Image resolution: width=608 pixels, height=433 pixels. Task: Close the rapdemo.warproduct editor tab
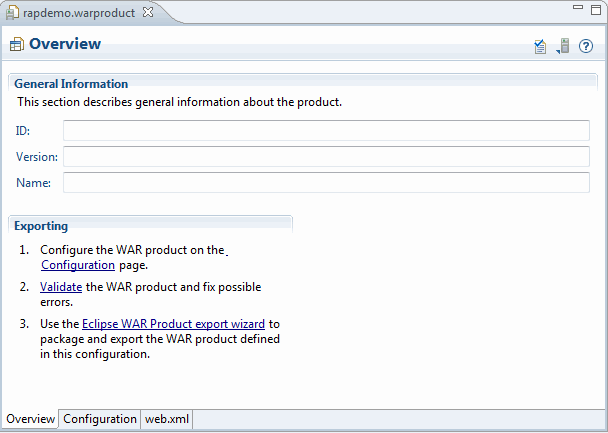148,12
